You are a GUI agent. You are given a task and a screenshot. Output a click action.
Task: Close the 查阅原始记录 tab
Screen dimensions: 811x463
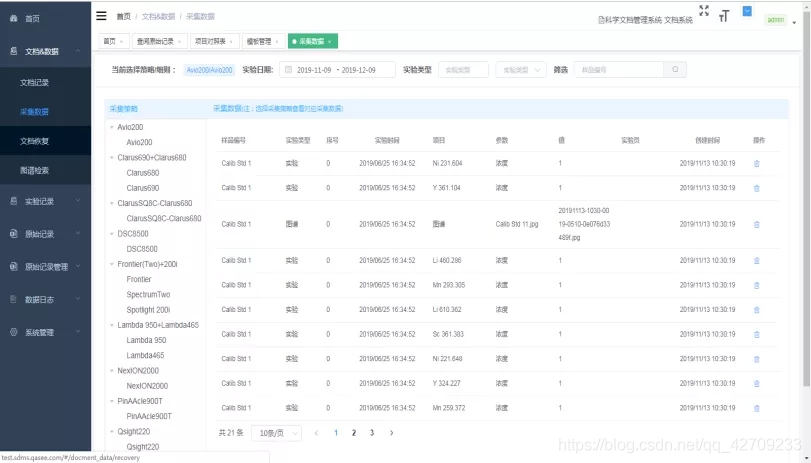179,42
